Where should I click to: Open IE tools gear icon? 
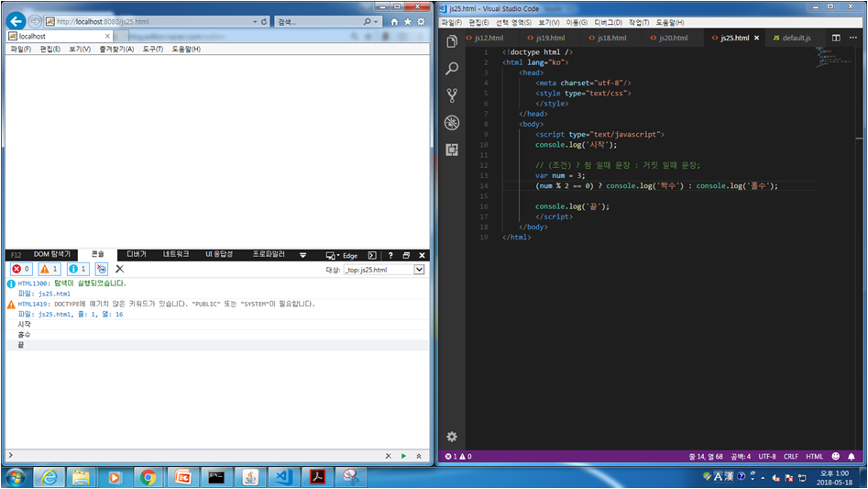point(421,22)
